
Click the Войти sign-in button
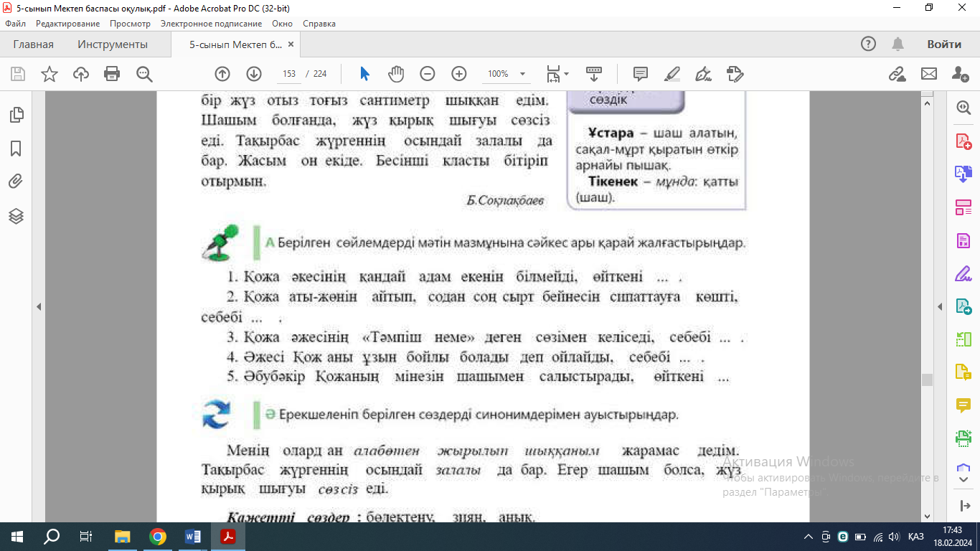click(x=943, y=44)
